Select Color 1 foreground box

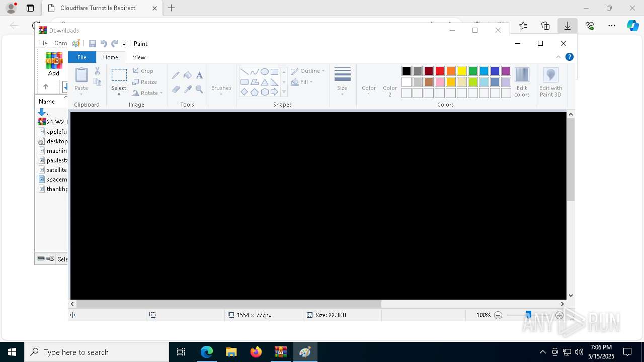[x=369, y=82]
